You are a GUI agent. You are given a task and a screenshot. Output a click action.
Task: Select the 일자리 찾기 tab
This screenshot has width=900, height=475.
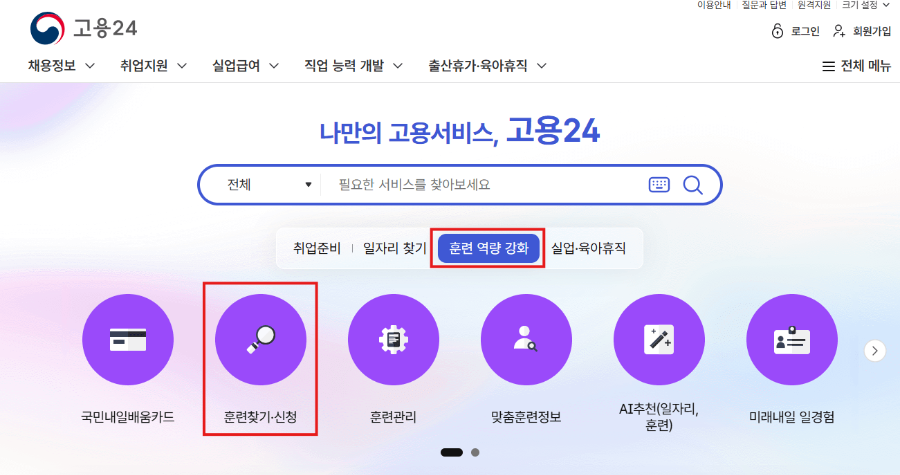(395, 248)
